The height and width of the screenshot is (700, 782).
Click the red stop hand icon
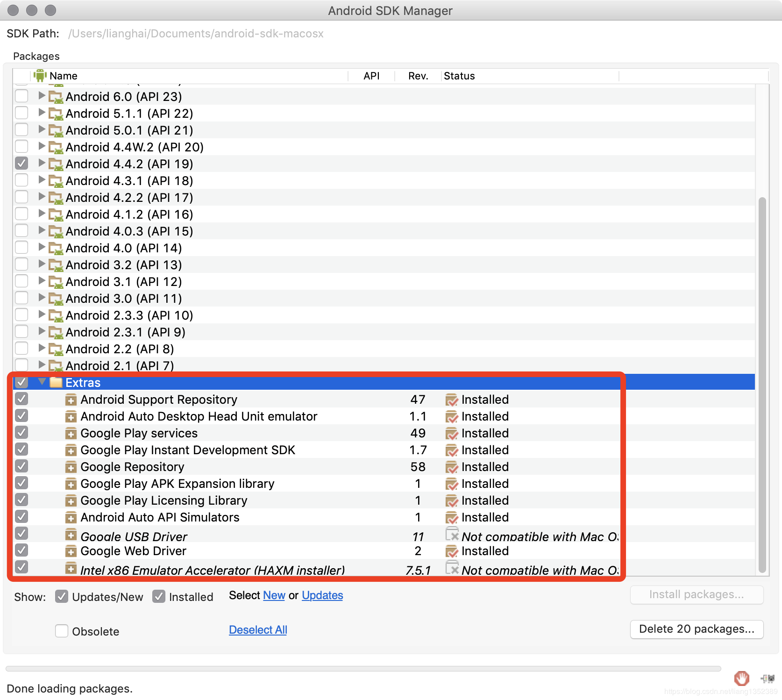click(741, 678)
